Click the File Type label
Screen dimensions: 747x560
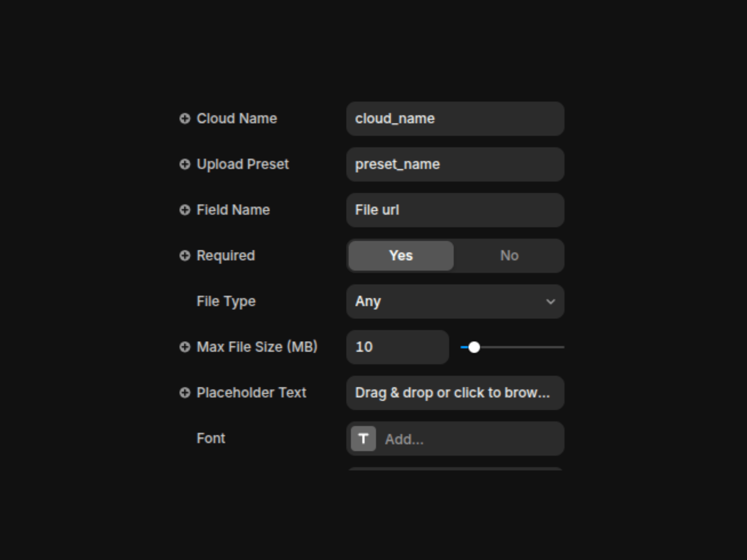click(x=226, y=301)
